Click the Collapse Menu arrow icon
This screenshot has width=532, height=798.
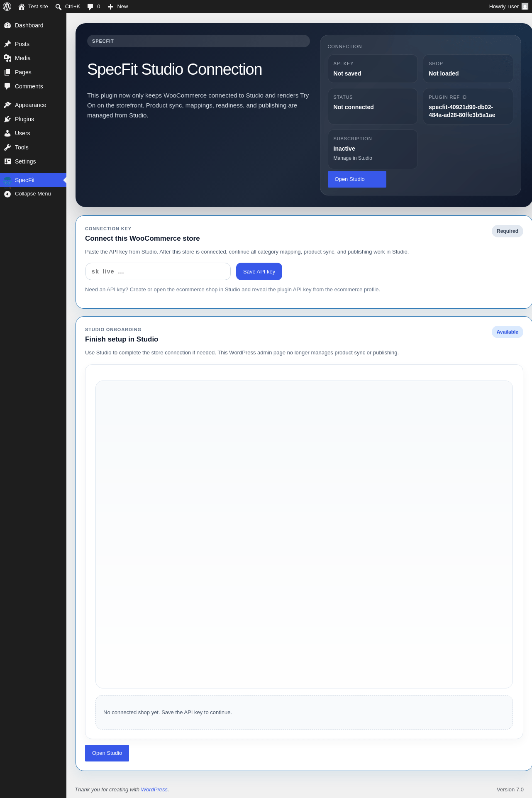pyautogui.click(x=7, y=194)
